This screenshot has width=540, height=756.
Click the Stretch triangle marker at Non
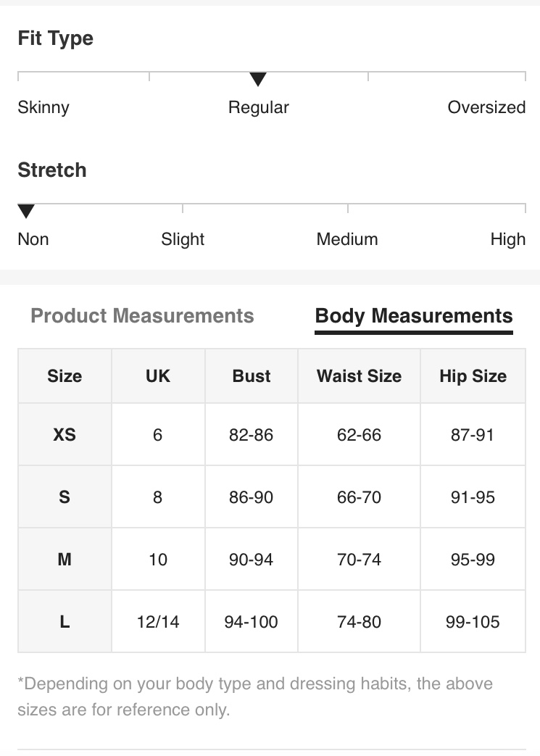26,211
